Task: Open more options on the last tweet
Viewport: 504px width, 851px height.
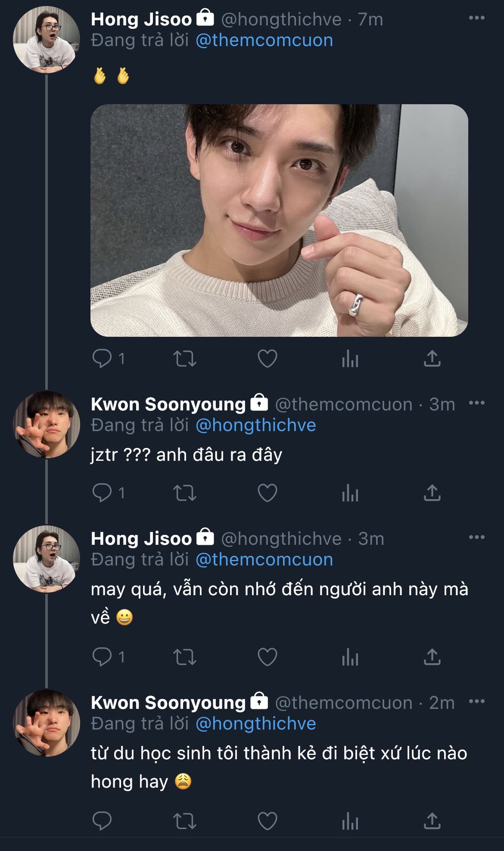Action: coord(477,701)
